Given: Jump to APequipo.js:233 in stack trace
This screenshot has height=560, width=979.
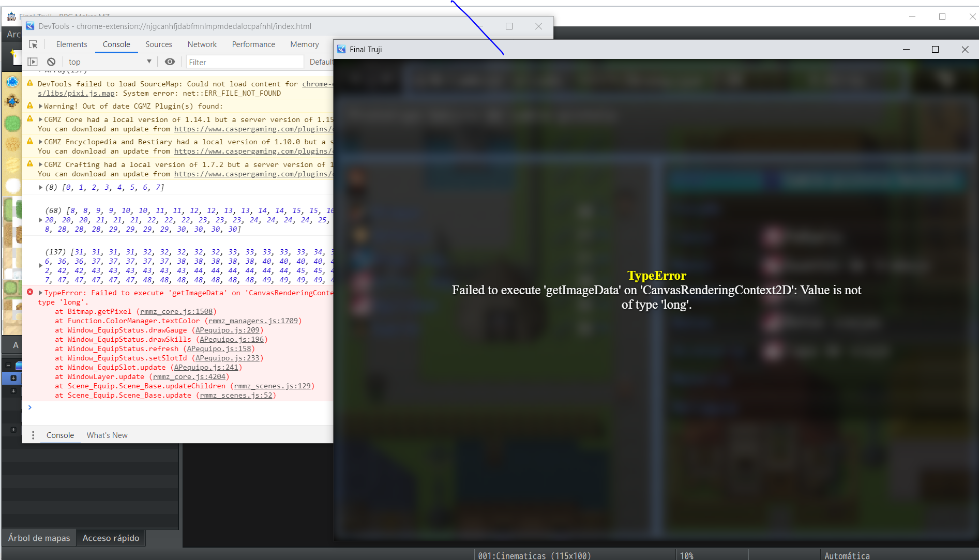Looking at the screenshot, I should 228,358.
